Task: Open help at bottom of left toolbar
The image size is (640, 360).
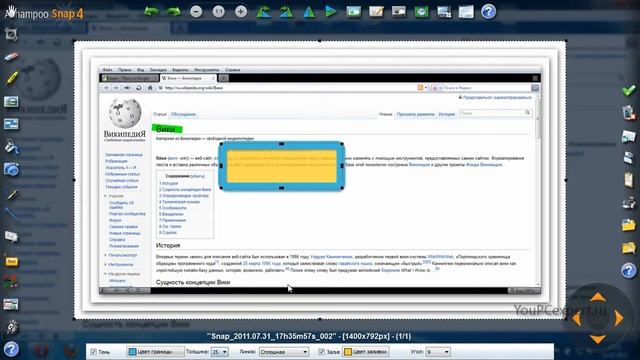Action: pos(11,349)
